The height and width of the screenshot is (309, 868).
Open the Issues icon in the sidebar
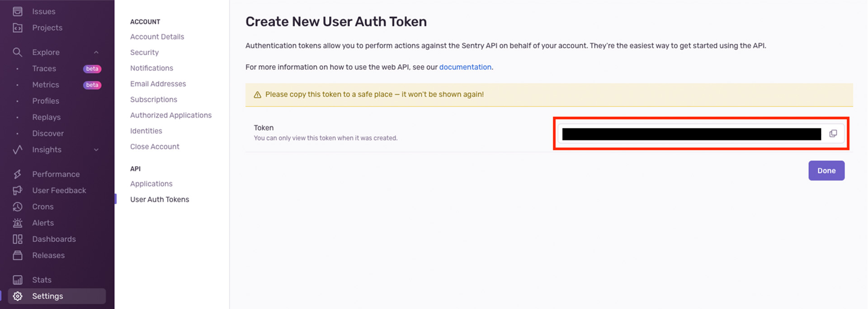18,11
